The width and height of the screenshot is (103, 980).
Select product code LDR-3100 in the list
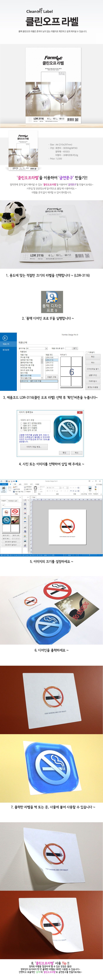pyautogui.click(x=50, y=357)
